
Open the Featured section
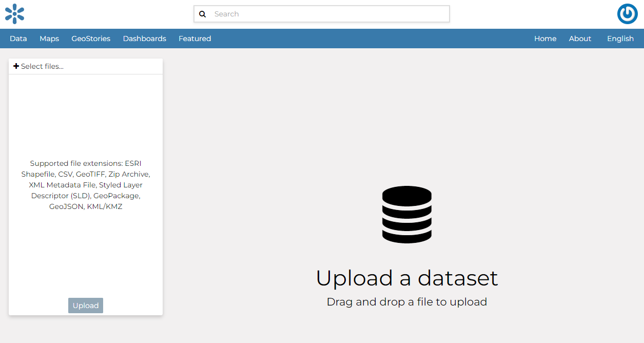[194, 39]
